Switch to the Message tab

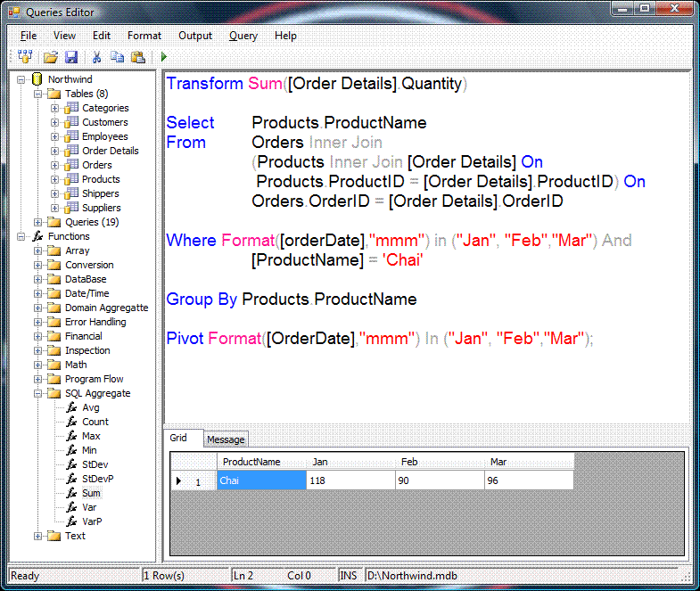(226, 439)
